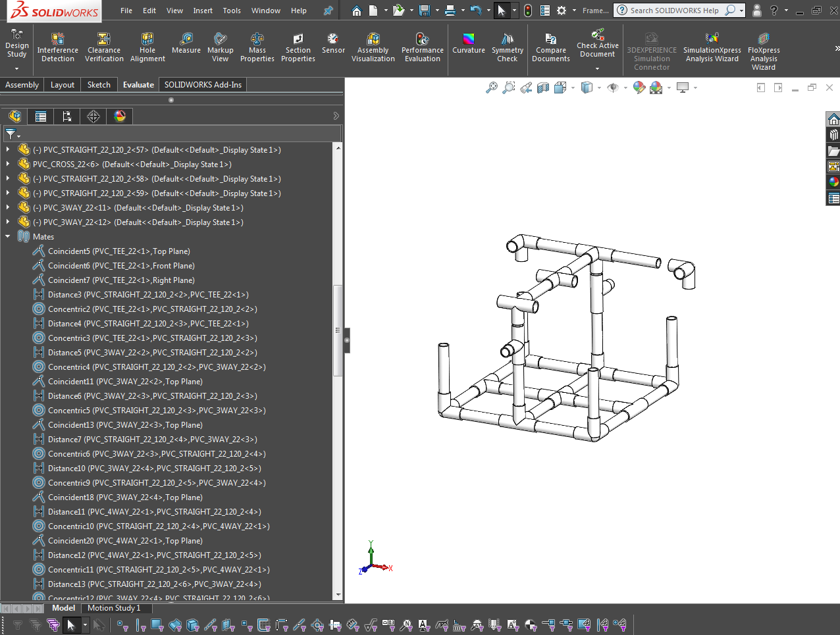Viewport: 840px width, 635px height.
Task: Click the Zoom to Area icon
Action: (x=509, y=88)
